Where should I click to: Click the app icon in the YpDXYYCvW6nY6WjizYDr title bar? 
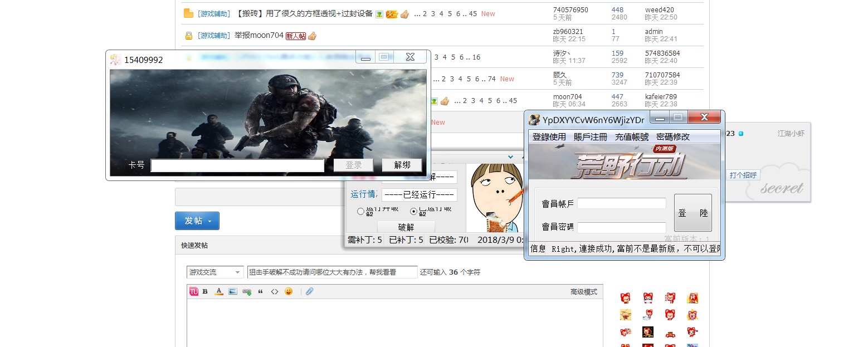click(x=534, y=120)
